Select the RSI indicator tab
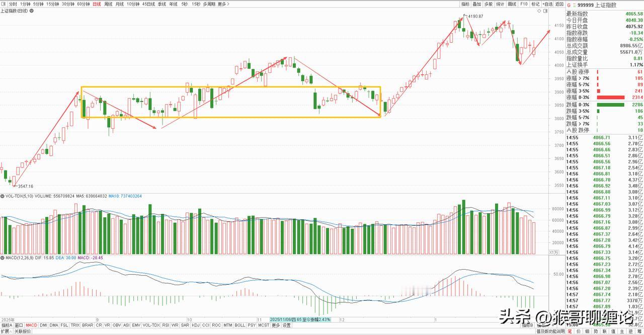The width and height of the screenshot is (644, 335). coord(166,325)
